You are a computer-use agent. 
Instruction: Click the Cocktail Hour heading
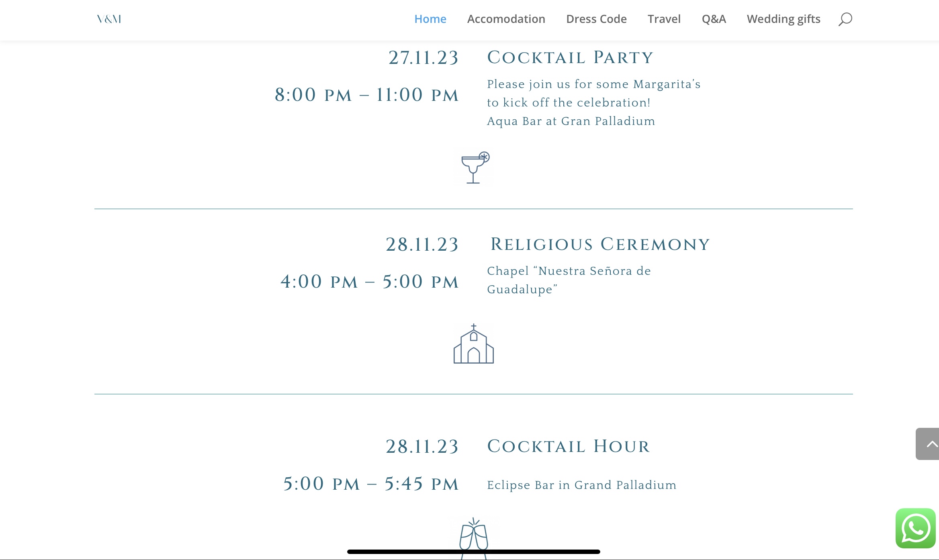click(x=569, y=446)
